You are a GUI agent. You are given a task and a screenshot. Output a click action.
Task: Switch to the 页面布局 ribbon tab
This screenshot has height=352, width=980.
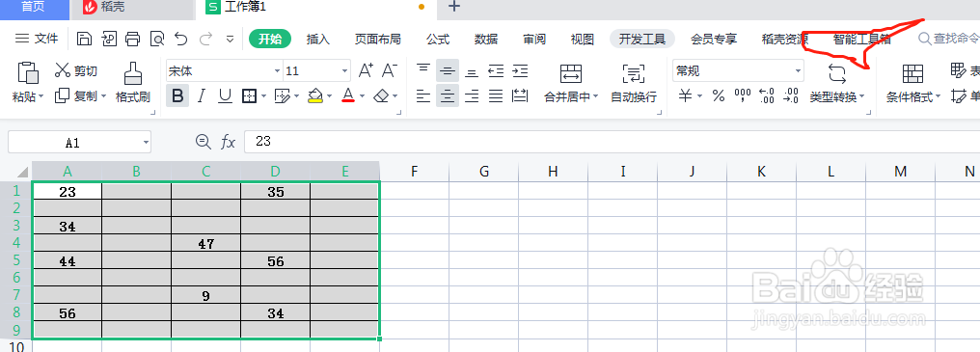pos(378,40)
